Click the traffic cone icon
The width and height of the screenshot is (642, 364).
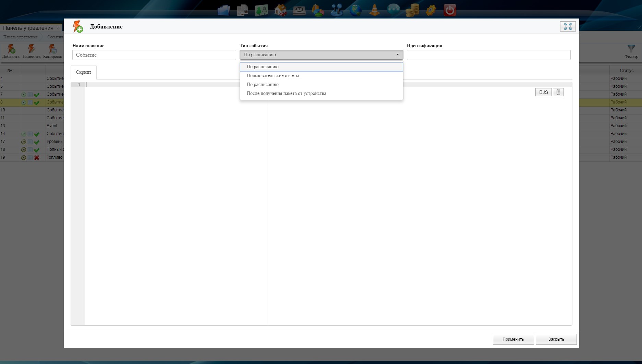(x=374, y=10)
